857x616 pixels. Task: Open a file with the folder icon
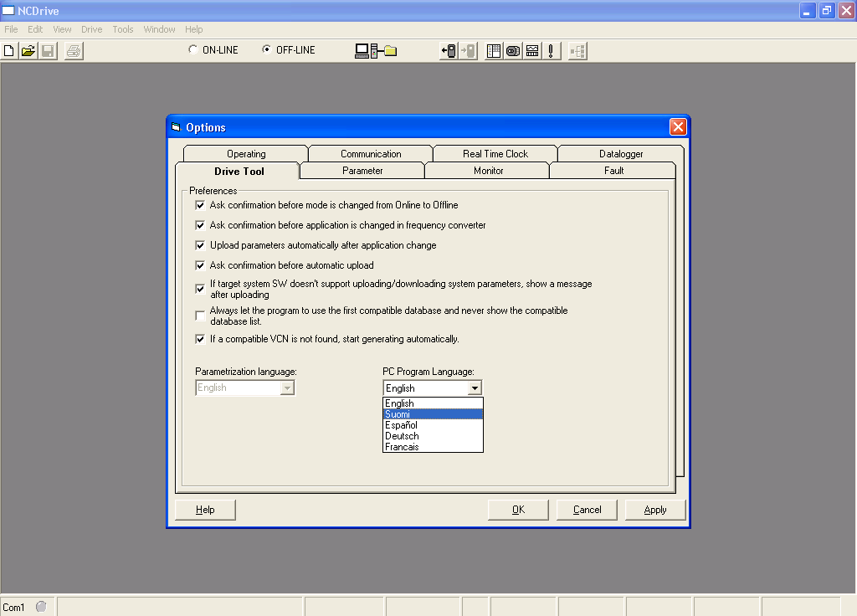coord(28,51)
